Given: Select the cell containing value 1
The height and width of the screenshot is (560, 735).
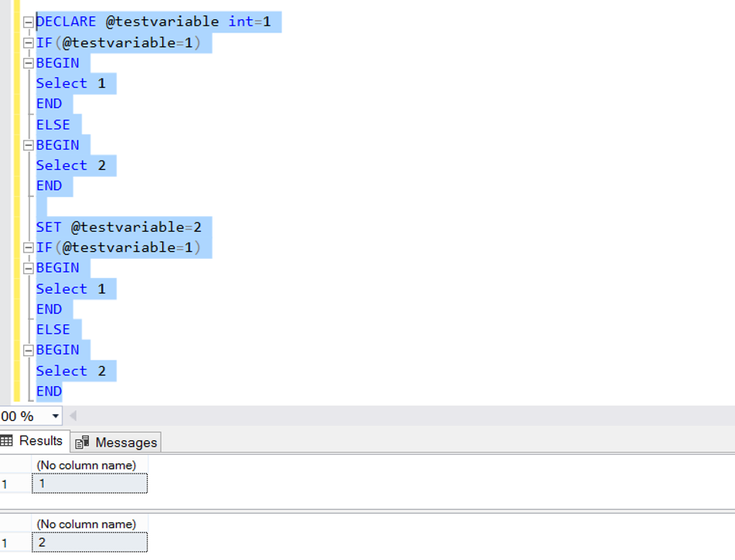Looking at the screenshot, I should pyautogui.click(x=90, y=484).
